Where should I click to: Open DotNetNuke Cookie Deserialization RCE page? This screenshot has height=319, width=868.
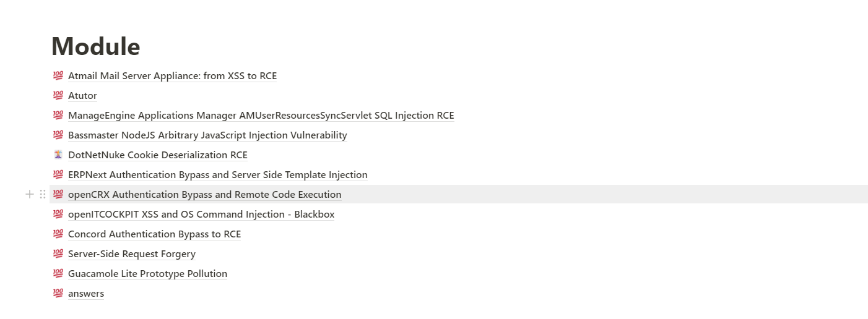pyautogui.click(x=157, y=155)
